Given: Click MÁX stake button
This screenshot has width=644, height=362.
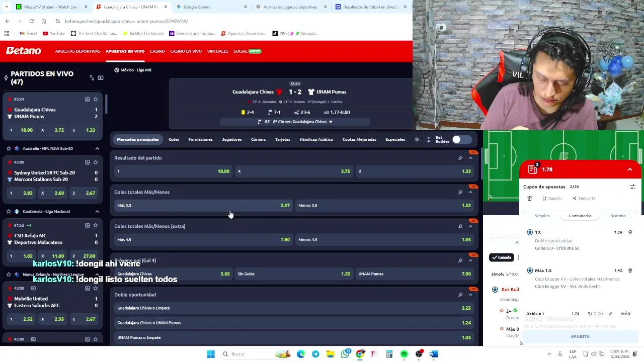Looking at the screenshot, I should (626, 314).
